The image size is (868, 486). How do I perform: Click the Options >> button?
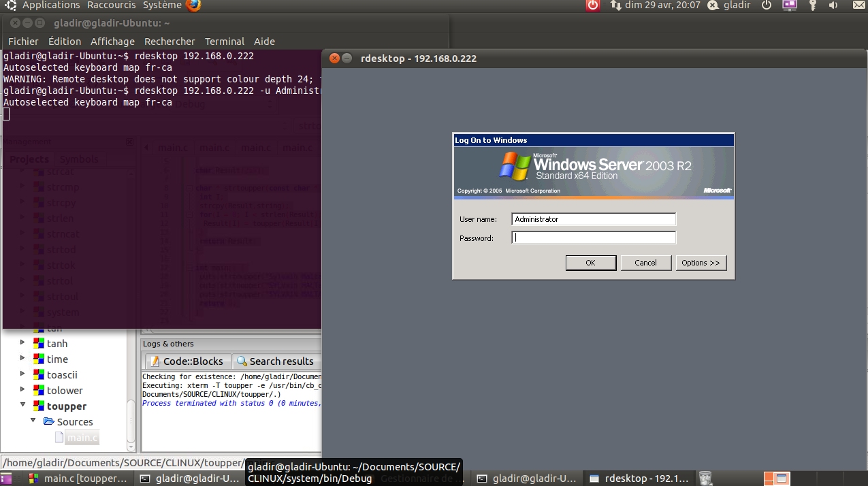click(x=701, y=263)
